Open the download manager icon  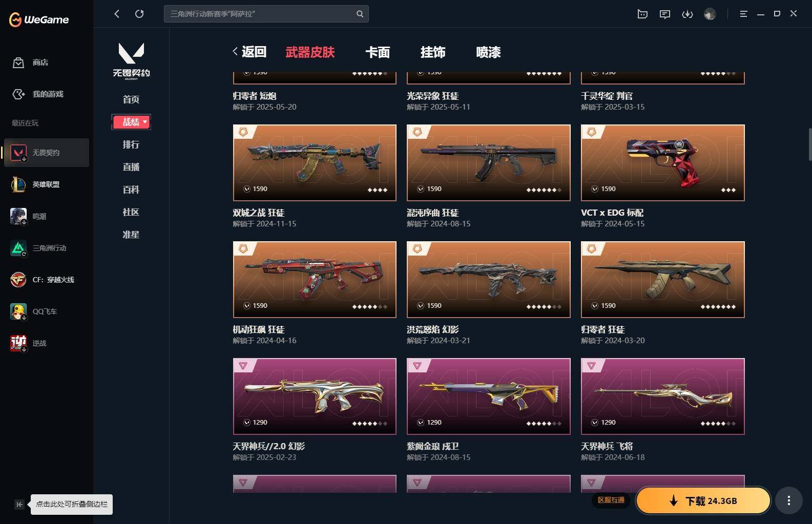tap(688, 14)
